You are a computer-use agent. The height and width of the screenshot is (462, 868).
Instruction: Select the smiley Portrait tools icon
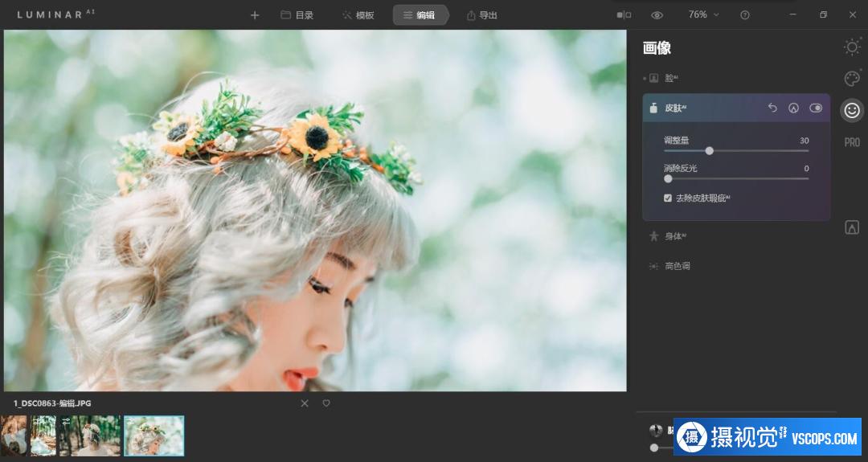coord(852,111)
